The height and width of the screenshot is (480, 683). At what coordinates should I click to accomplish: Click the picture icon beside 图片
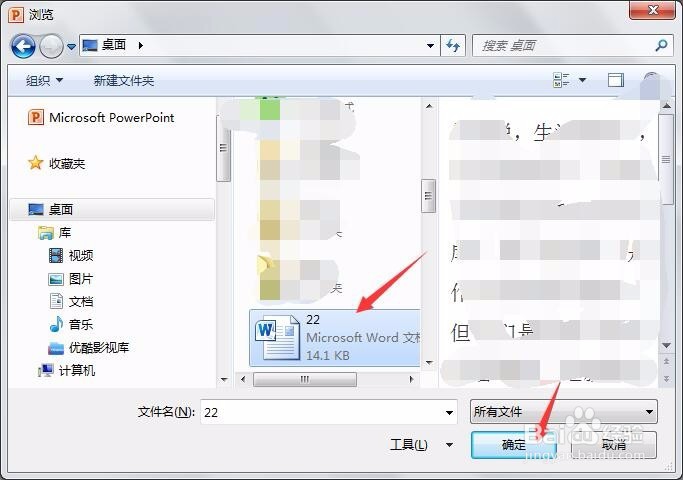tap(56, 279)
